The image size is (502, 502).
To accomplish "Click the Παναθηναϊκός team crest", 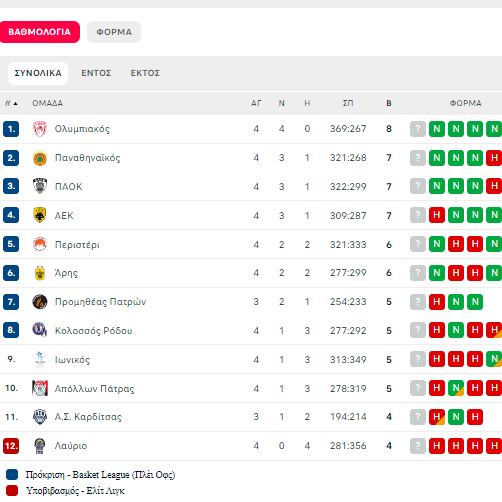I will [40, 158].
